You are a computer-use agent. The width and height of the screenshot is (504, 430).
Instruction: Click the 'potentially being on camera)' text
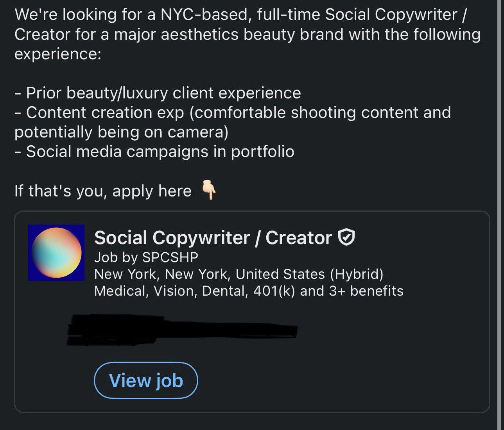click(121, 132)
